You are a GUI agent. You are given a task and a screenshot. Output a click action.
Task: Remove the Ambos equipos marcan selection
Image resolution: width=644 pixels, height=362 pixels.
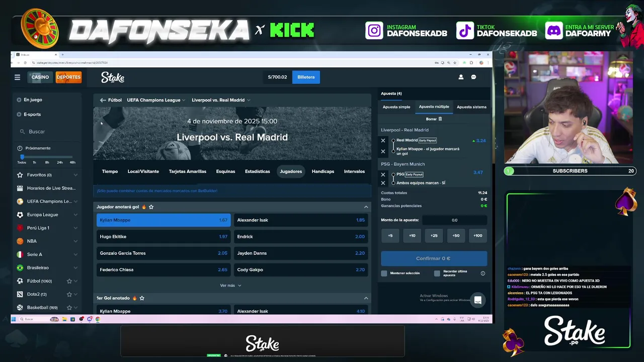click(x=383, y=183)
